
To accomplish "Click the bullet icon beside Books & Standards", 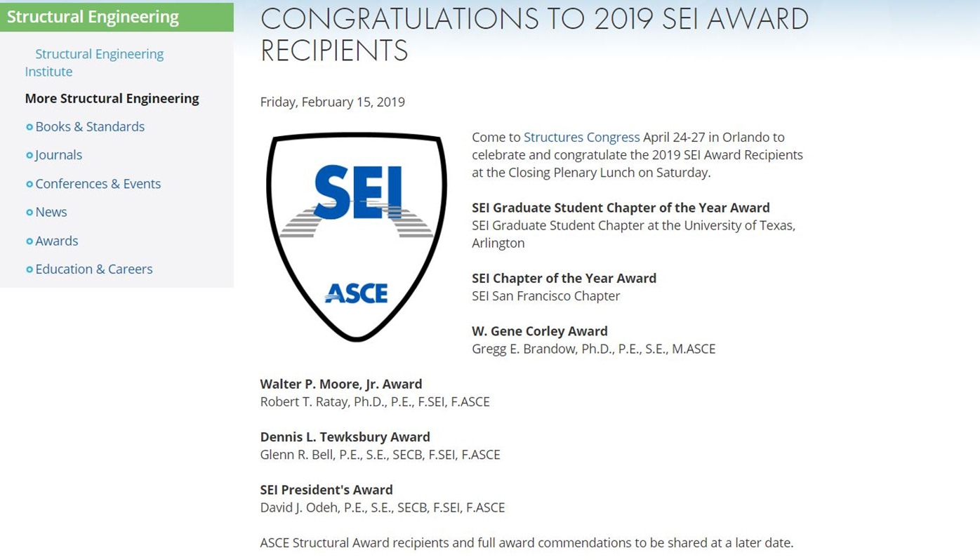I will click(x=29, y=127).
